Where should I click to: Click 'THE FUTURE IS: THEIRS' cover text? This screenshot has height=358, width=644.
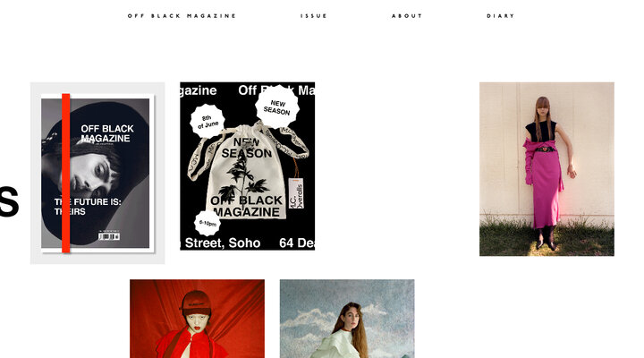[x=88, y=207]
